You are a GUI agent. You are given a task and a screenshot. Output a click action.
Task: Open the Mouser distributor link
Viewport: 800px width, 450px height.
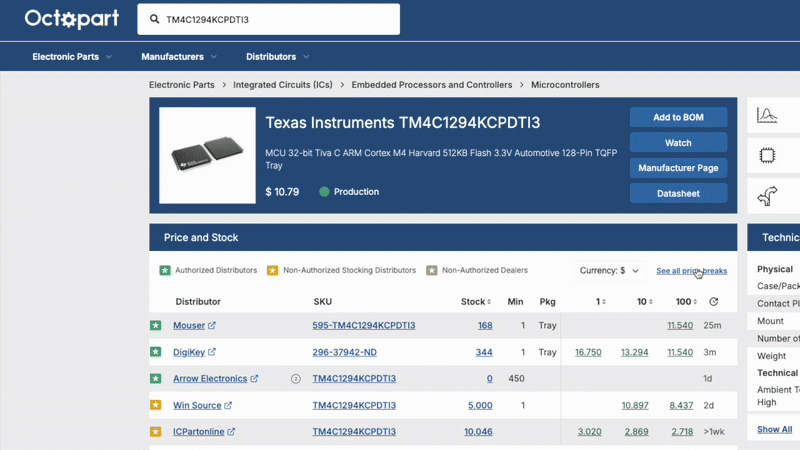click(189, 326)
